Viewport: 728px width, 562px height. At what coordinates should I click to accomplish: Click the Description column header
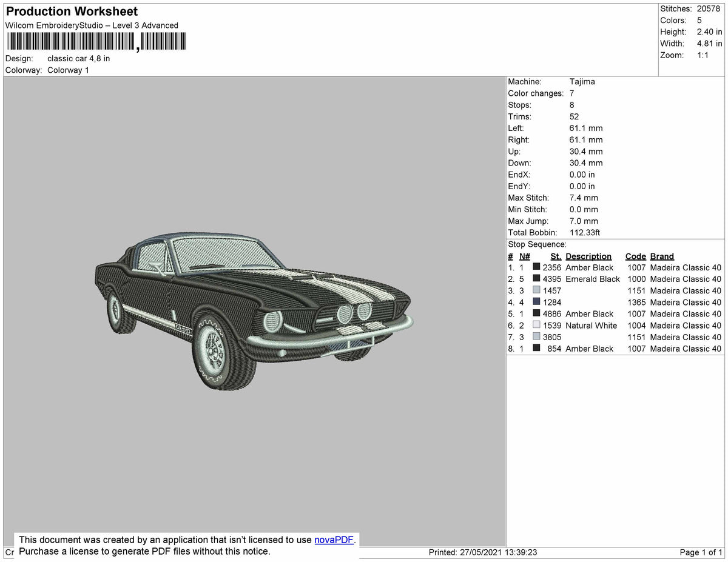[x=588, y=256]
